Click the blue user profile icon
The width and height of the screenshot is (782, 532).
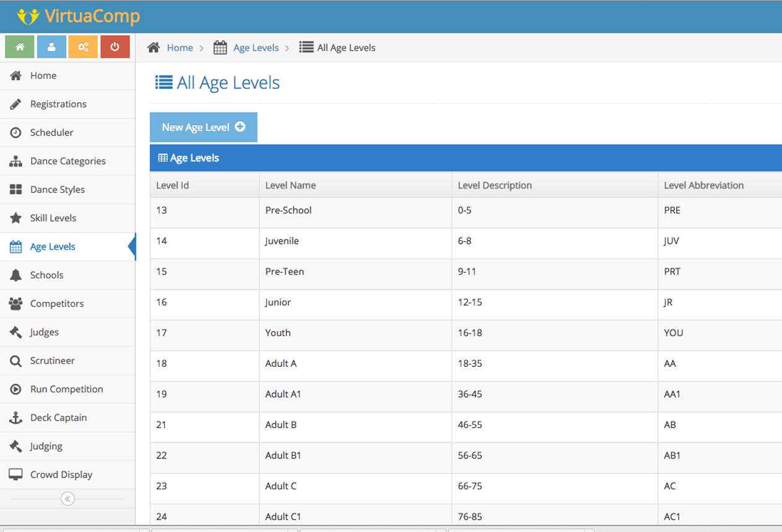click(x=51, y=47)
